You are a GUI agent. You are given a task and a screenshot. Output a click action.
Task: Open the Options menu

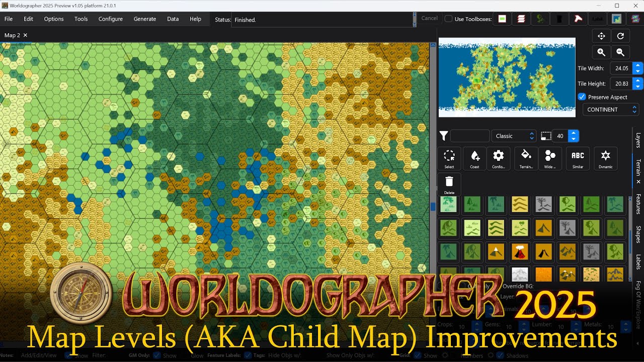pyautogui.click(x=54, y=19)
